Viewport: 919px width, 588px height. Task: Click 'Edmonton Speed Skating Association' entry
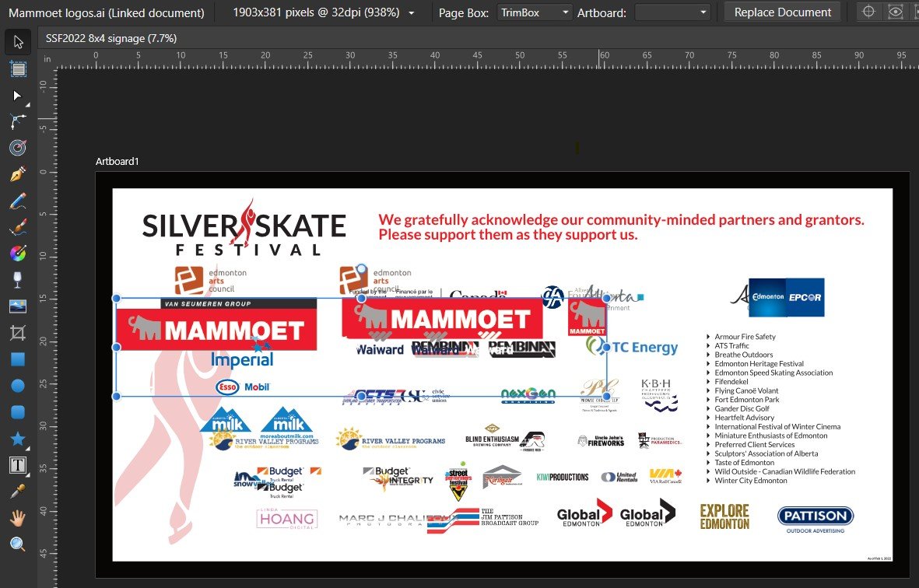(x=773, y=373)
